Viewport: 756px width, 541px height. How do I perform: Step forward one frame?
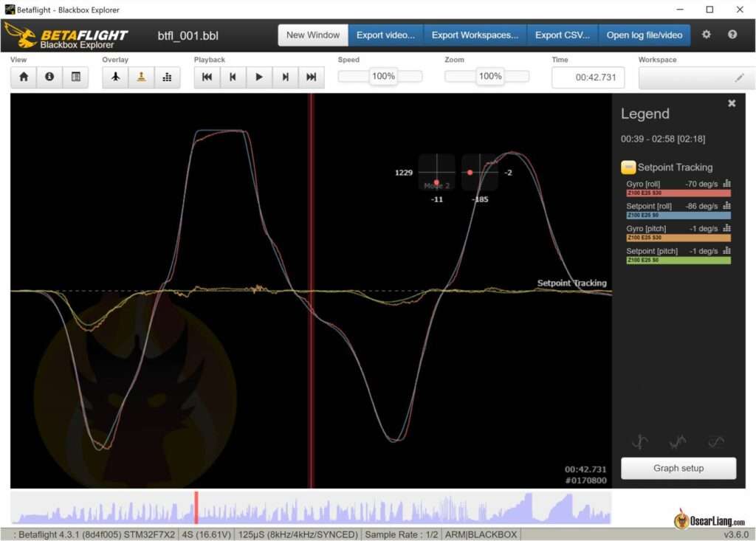pos(286,77)
